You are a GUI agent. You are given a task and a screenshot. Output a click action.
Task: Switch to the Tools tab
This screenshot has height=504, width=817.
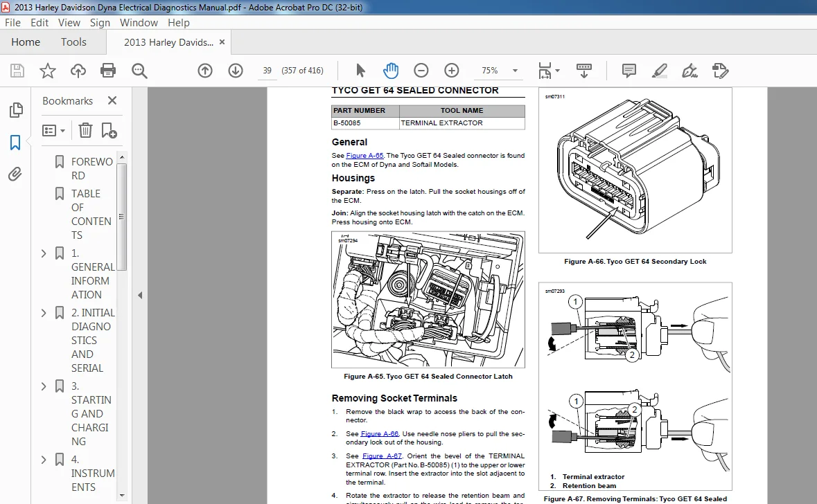(73, 42)
